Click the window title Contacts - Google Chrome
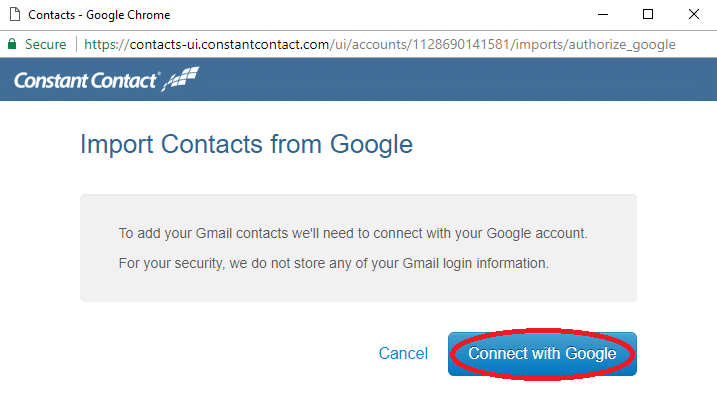Screen dimensions: 717x397 pyautogui.click(x=99, y=15)
